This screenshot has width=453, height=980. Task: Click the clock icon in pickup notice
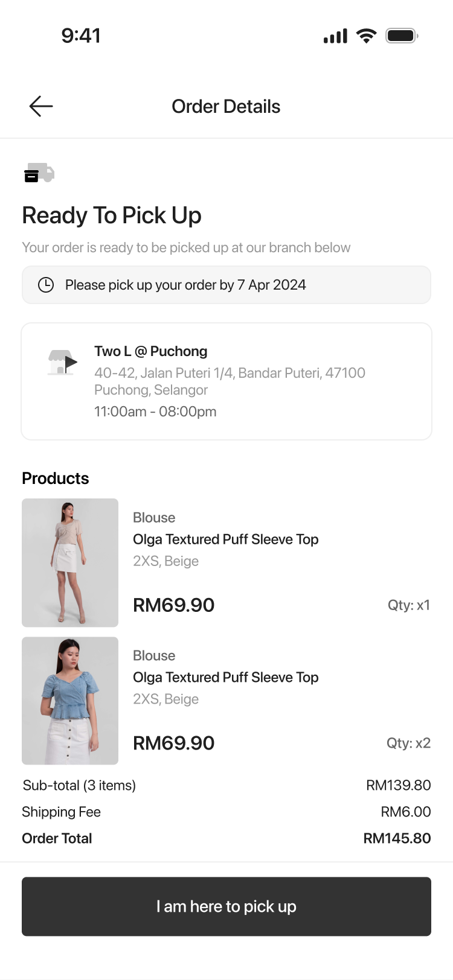pyautogui.click(x=46, y=285)
